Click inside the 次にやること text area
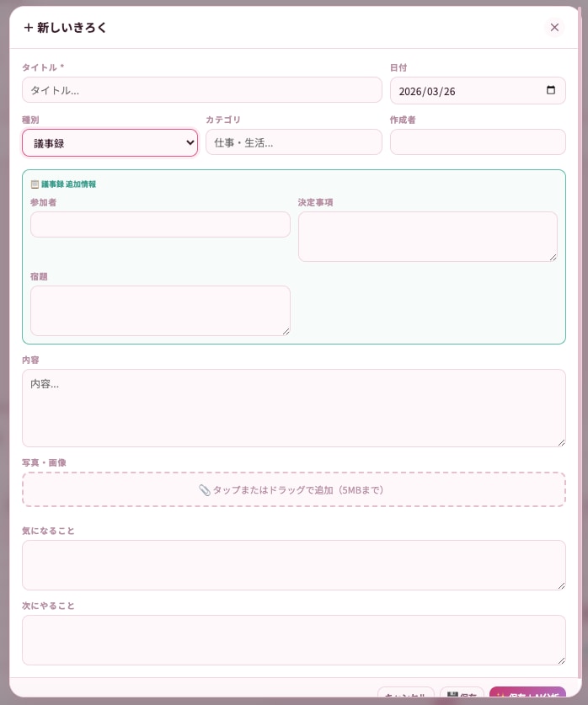The width and height of the screenshot is (588, 705). click(294, 640)
